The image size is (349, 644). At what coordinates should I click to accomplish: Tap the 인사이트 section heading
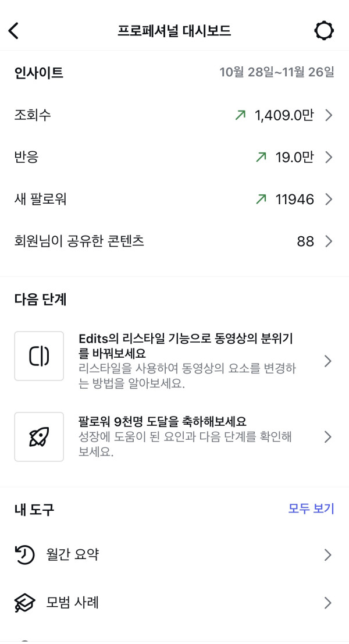click(x=38, y=73)
